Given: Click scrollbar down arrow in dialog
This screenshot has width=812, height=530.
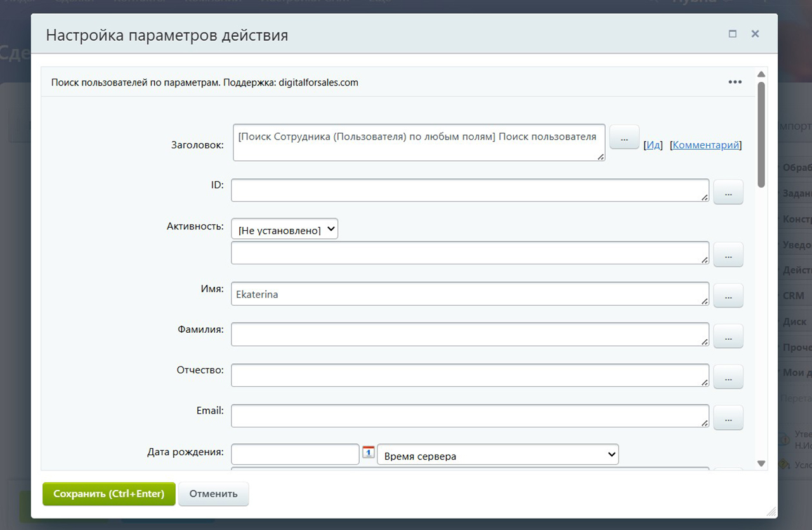Looking at the screenshot, I should (x=761, y=463).
